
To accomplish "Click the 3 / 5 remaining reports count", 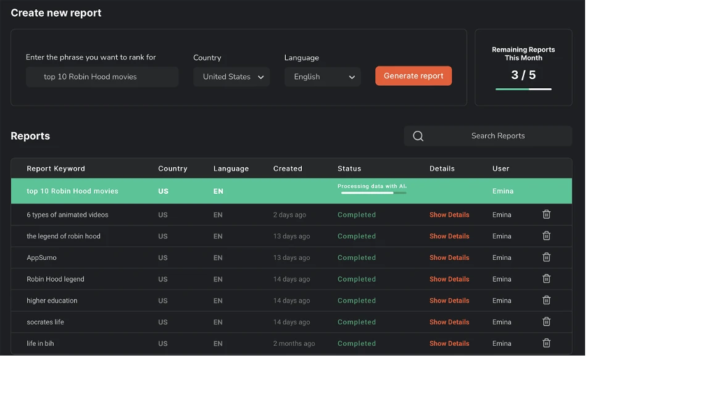I will (523, 75).
